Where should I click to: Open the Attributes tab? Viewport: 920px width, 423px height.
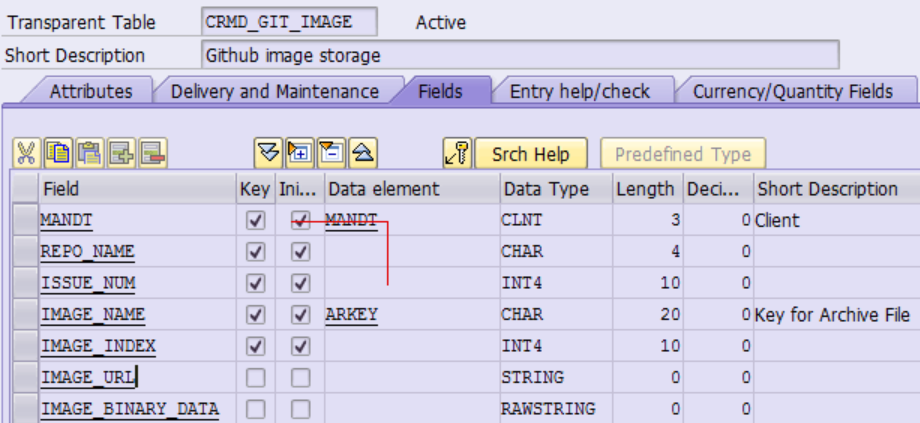click(91, 92)
